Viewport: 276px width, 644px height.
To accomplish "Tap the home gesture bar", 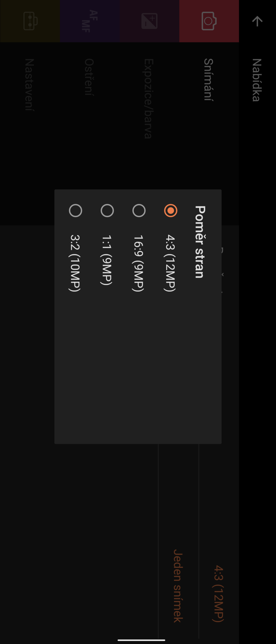I will (x=141, y=640).
